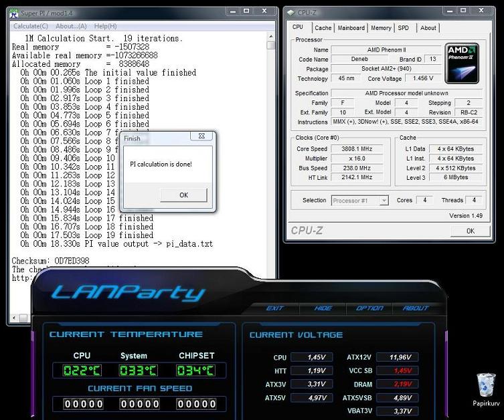Click the Level 2 4 x 512 KBytes value

456,168
